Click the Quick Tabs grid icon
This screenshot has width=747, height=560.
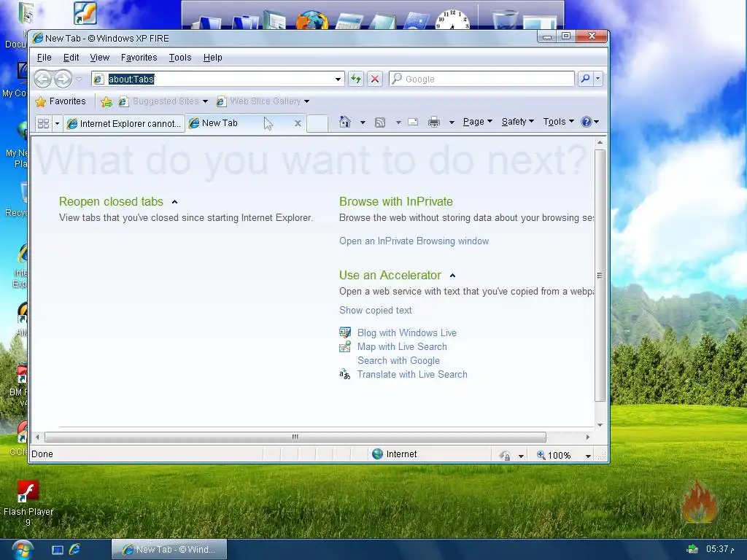[43, 124]
